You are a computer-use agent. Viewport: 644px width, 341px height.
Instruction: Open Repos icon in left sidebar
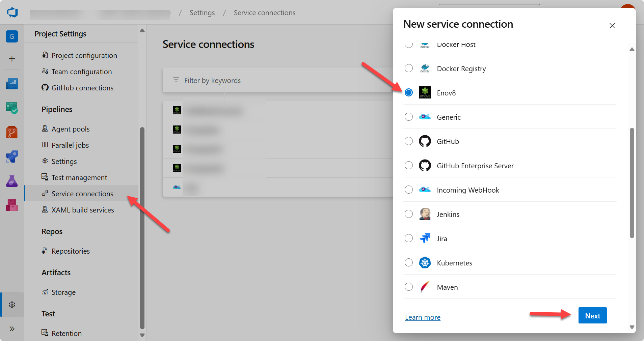point(12,132)
